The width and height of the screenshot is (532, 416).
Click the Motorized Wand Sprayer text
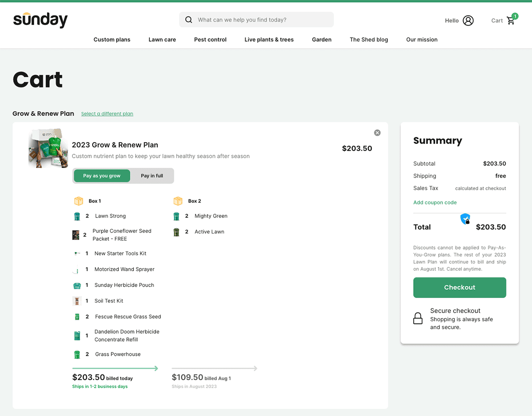(x=125, y=269)
